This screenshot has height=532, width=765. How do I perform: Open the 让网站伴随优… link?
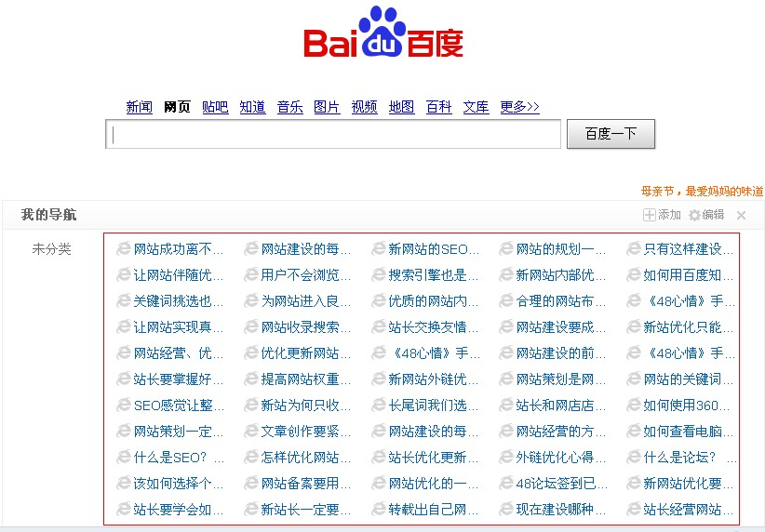coord(179,275)
